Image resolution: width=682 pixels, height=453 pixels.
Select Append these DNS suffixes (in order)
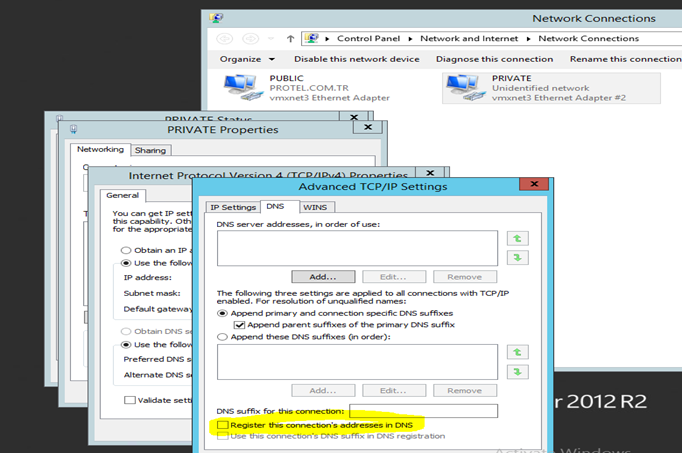223,338
